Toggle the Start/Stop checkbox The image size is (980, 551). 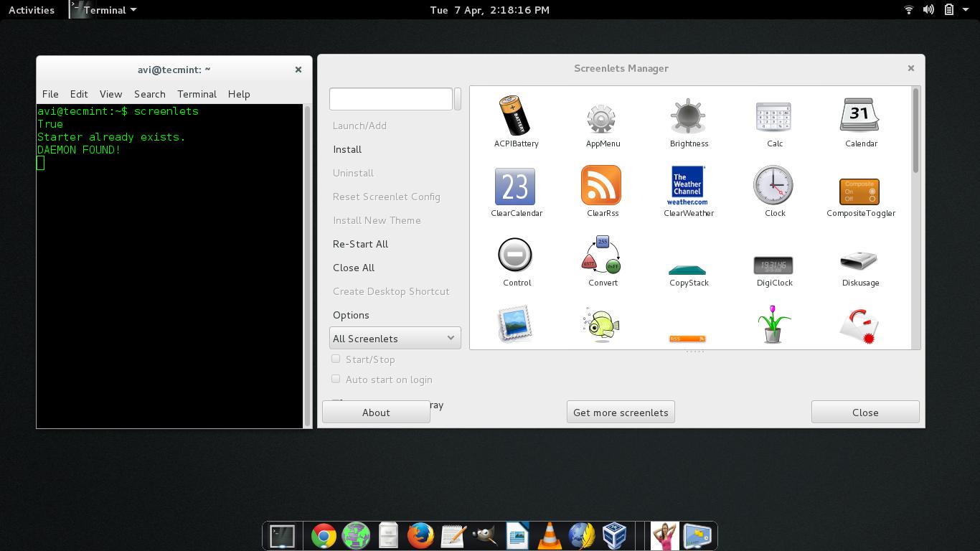point(336,359)
